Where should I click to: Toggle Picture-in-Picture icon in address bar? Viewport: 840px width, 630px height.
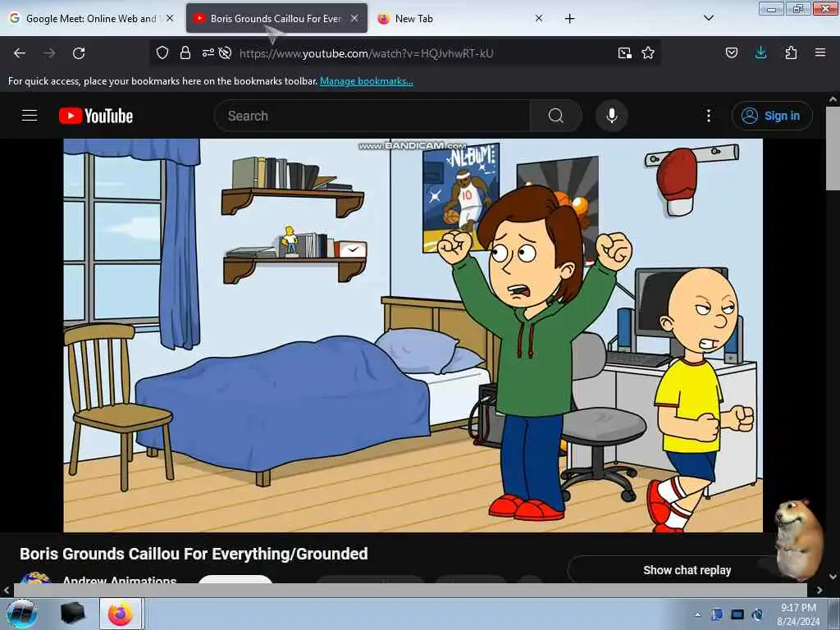pos(624,52)
